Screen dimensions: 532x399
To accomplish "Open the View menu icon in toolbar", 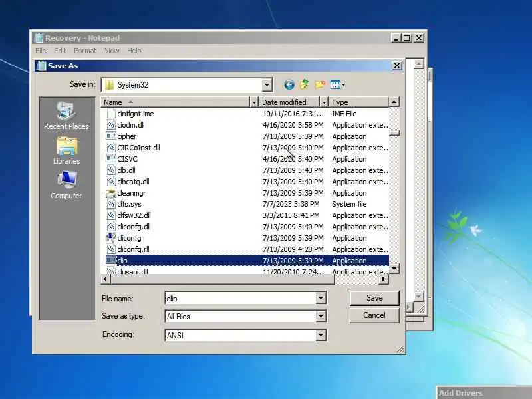I will click(x=337, y=84).
